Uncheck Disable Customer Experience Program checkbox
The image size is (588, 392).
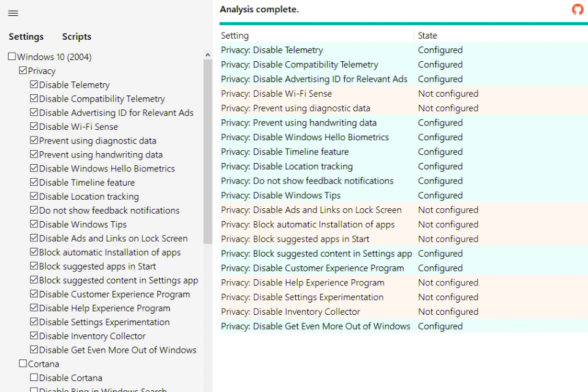coord(34,294)
